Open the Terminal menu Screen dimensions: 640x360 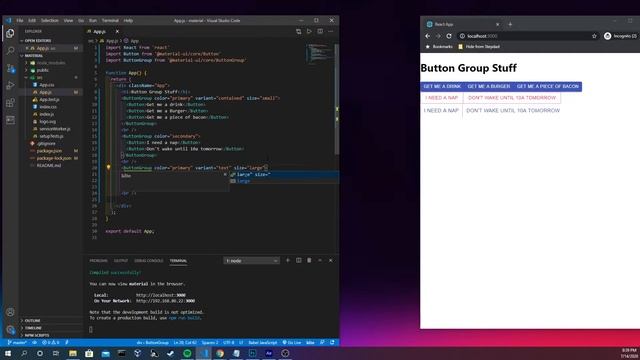(x=110, y=20)
